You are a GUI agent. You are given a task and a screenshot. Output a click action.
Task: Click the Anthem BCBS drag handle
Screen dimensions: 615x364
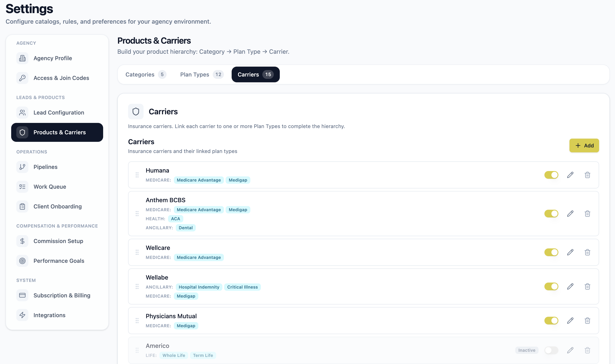point(137,214)
